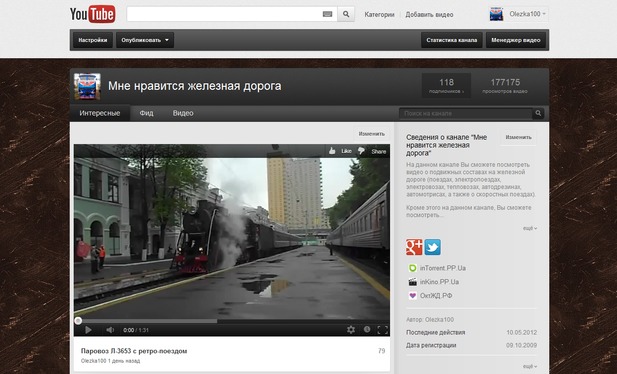
Task: Expand channel description with ещё
Action: (530, 228)
